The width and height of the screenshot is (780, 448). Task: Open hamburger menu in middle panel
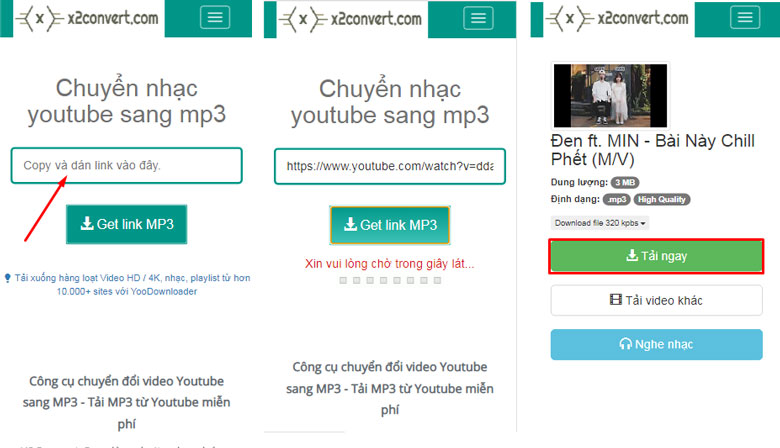click(478, 18)
